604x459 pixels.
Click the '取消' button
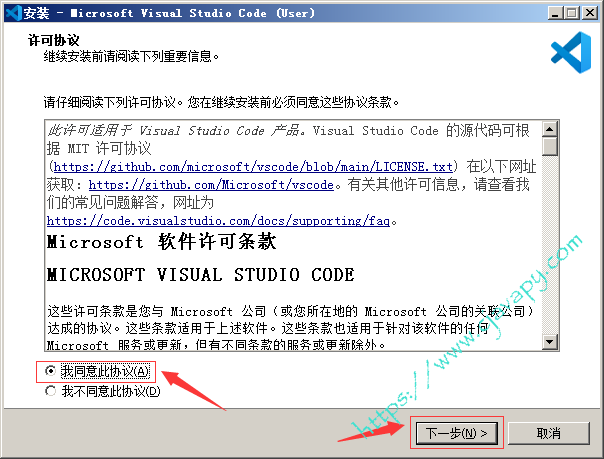[x=549, y=433]
